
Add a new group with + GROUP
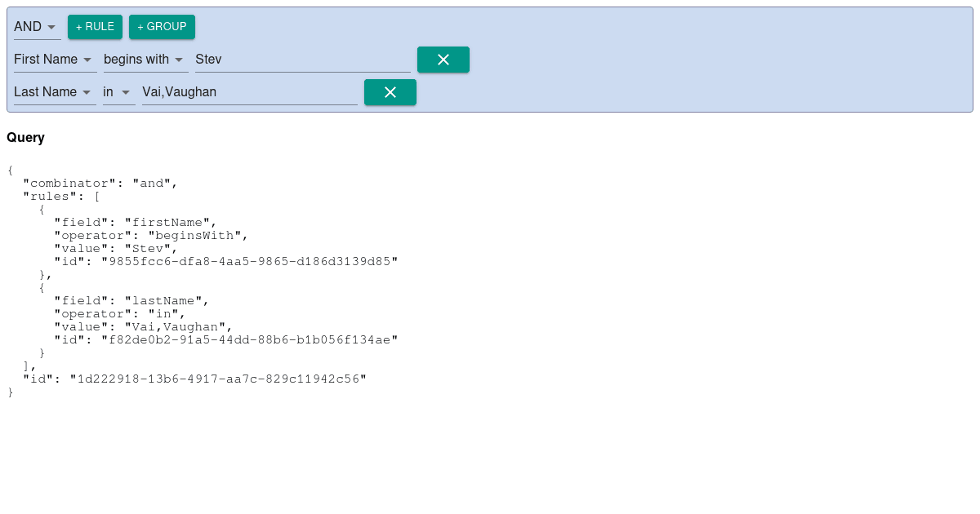coord(162,27)
